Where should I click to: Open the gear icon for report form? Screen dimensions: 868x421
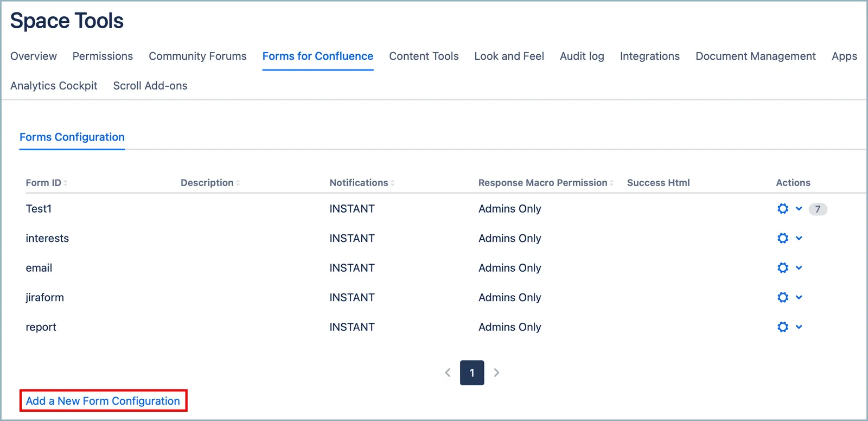coord(783,327)
